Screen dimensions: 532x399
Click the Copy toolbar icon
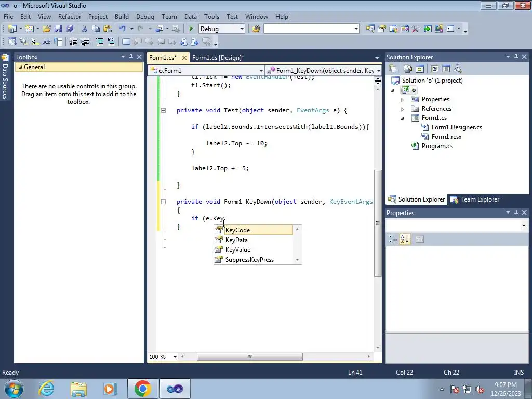96,29
